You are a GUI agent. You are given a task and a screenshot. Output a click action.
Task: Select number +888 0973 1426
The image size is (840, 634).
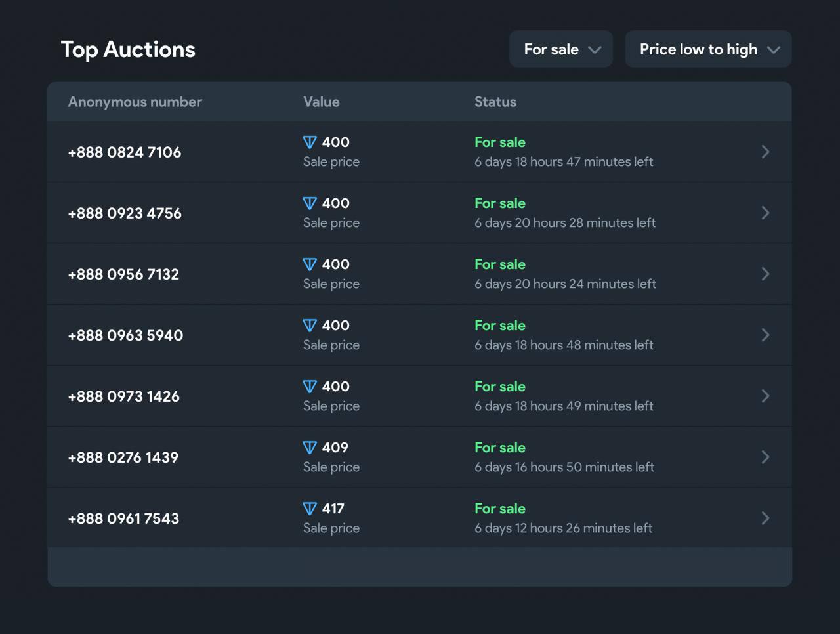pos(123,396)
